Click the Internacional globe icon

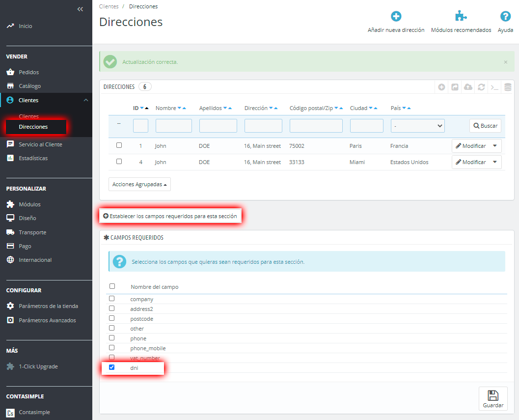pos(10,260)
